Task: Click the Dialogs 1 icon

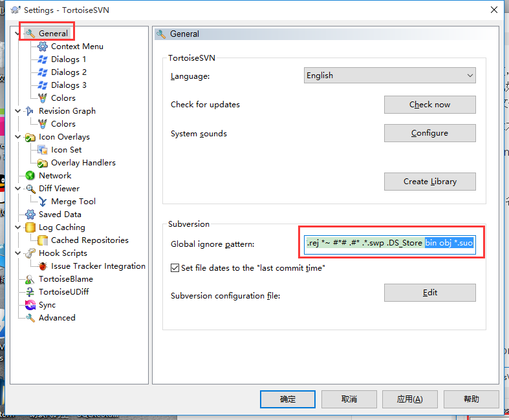Action: point(43,59)
